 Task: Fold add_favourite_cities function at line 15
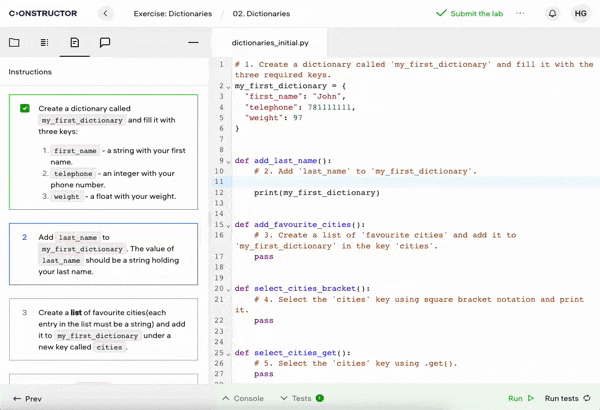pos(229,225)
